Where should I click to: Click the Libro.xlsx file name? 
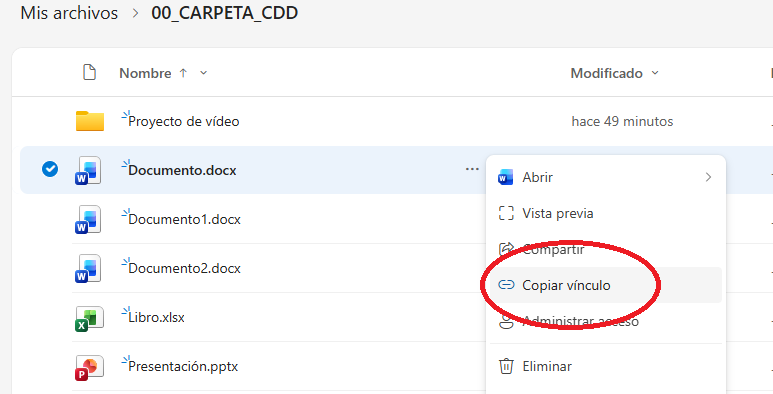[x=156, y=317]
